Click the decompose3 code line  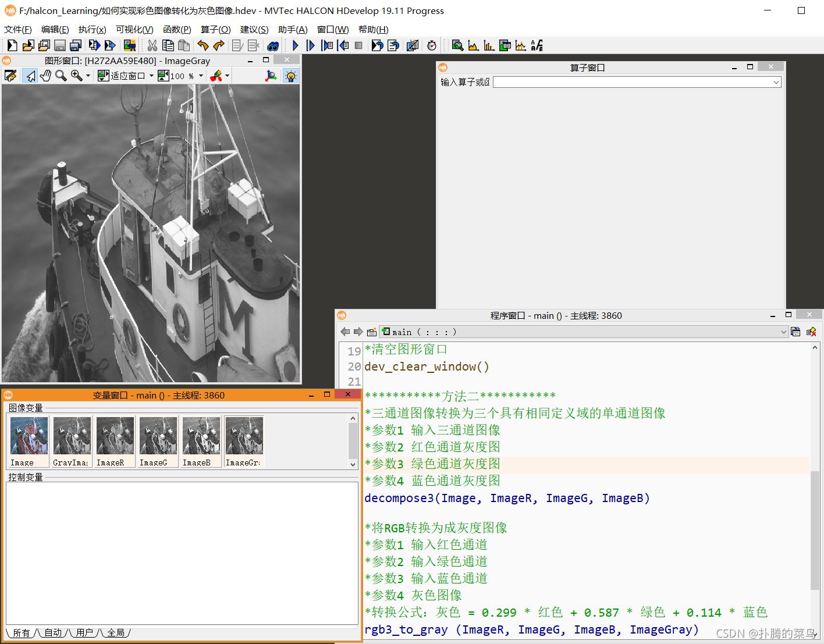click(507, 498)
